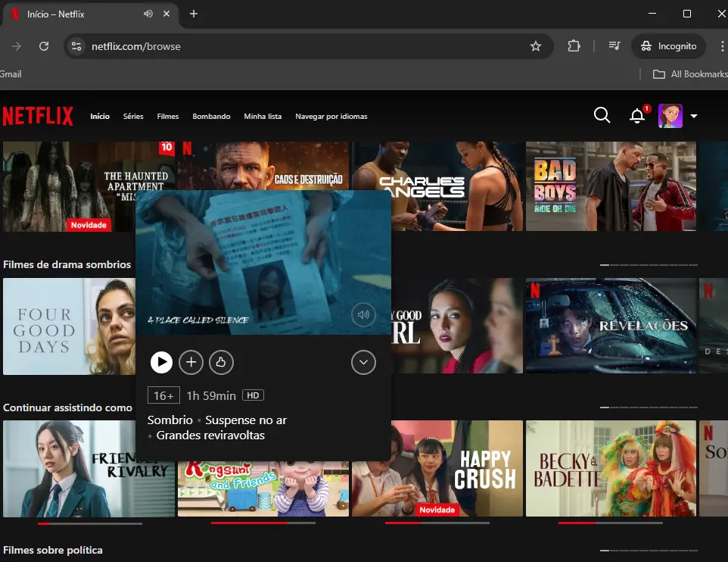Open the Gmail bookmark

coord(10,74)
